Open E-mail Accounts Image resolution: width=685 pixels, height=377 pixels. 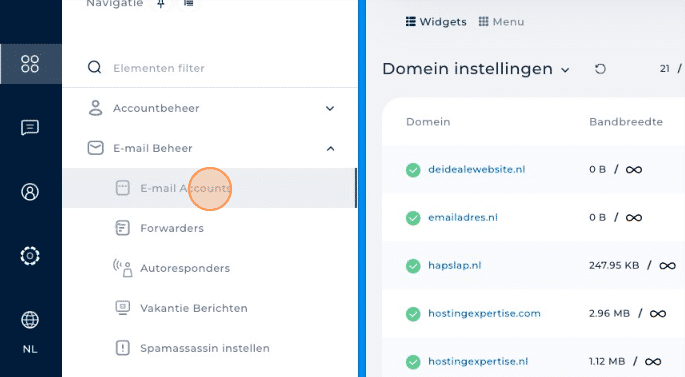[210, 188]
